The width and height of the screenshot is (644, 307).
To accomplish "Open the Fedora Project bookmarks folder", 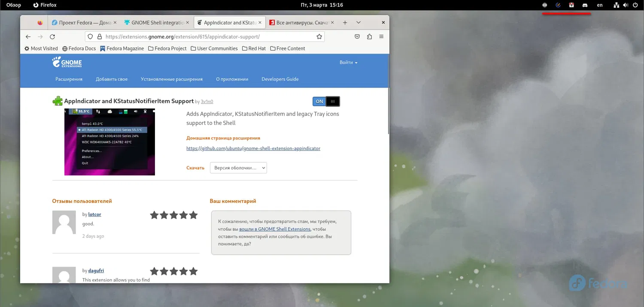I will tap(167, 48).
